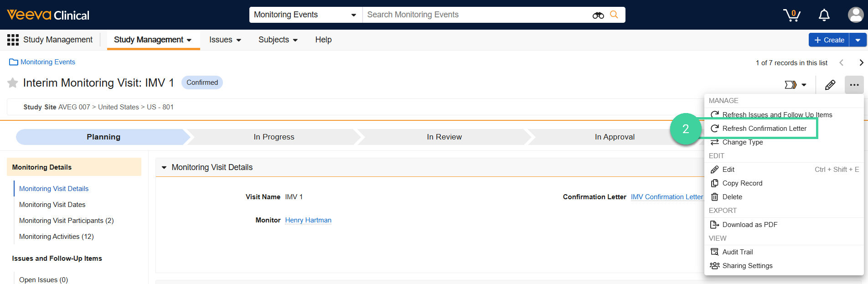Click the Henry Hartman monitor link
Viewport: 868px width, 284px height.
(308, 220)
